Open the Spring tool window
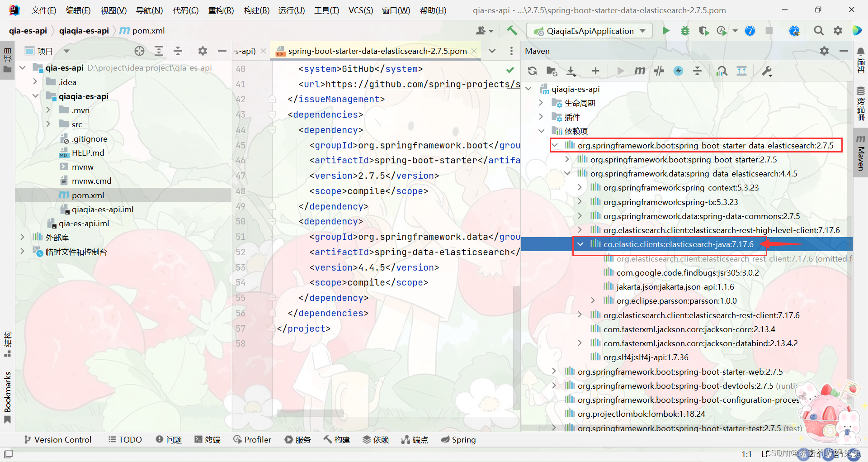The width and height of the screenshot is (868, 462). coord(458,439)
